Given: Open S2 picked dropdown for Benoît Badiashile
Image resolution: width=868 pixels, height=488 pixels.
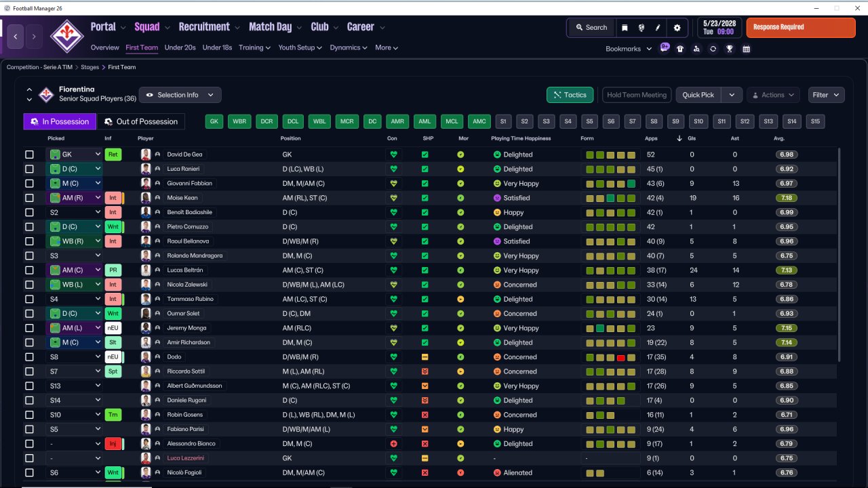Looking at the screenshot, I should 75,212.
